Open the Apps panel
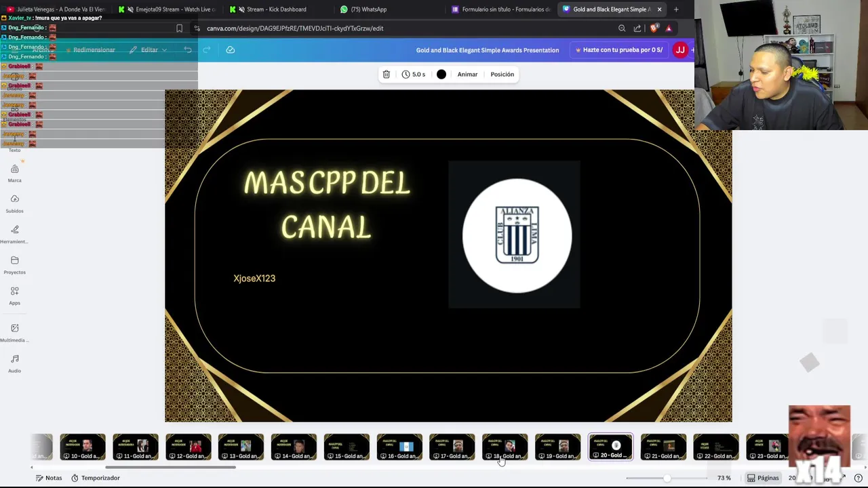The image size is (868, 488). pos(15,296)
